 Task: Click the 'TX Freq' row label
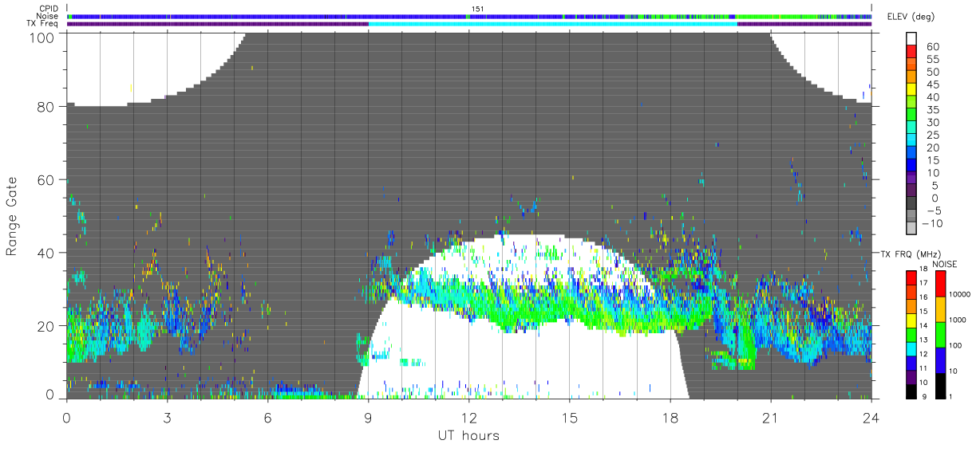pyautogui.click(x=43, y=24)
